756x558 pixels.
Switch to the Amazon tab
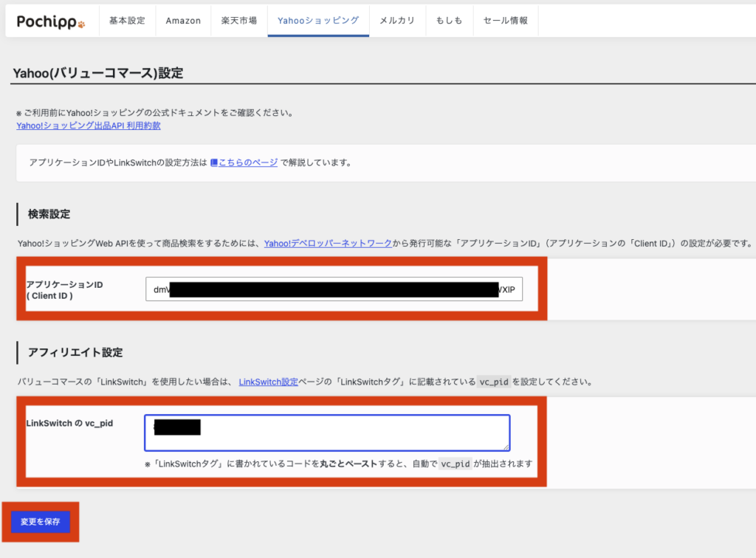(x=183, y=21)
